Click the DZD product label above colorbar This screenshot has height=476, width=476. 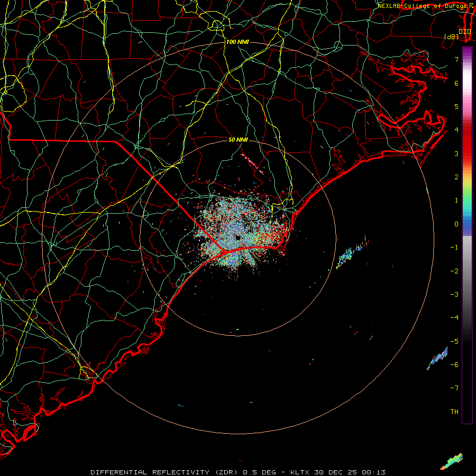click(x=464, y=31)
